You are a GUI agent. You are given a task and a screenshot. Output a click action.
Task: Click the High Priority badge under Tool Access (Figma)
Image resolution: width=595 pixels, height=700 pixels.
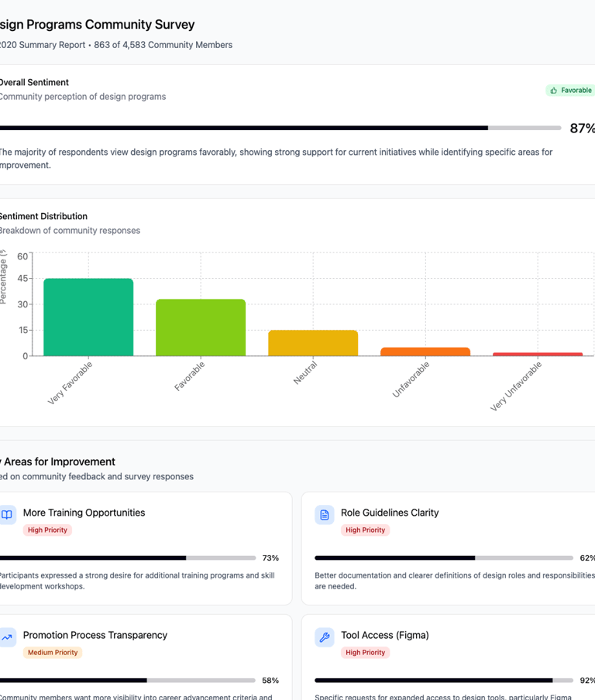click(x=365, y=653)
